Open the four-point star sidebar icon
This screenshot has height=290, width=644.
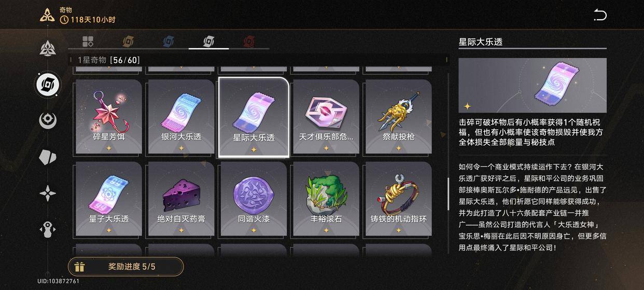pyautogui.click(x=48, y=194)
